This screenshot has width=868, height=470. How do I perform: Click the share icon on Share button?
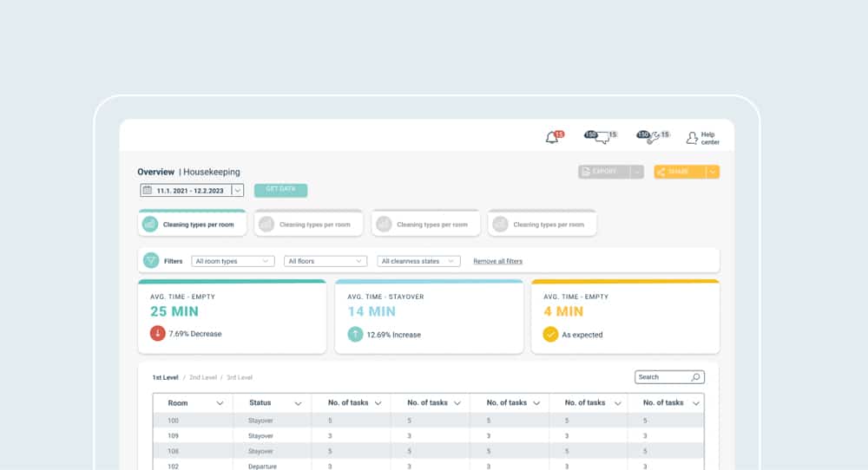pyautogui.click(x=661, y=172)
